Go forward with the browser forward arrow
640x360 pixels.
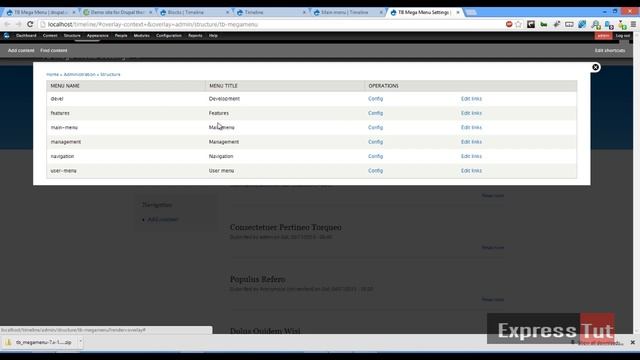click(18, 24)
